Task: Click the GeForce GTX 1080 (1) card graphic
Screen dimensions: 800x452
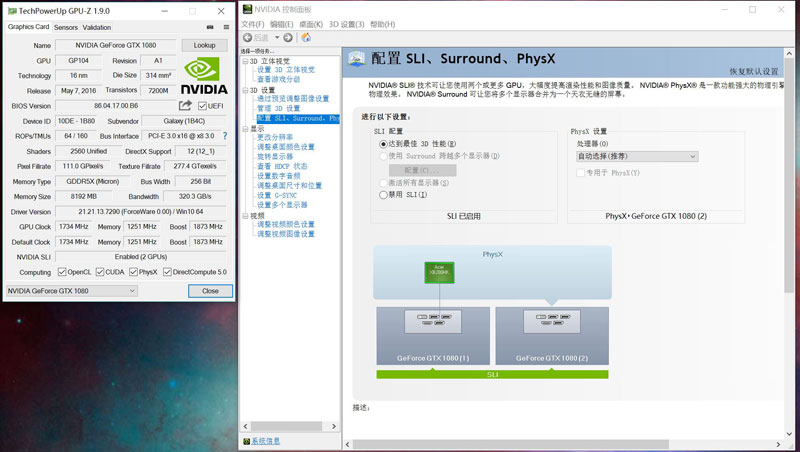Action: click(433, 335)
